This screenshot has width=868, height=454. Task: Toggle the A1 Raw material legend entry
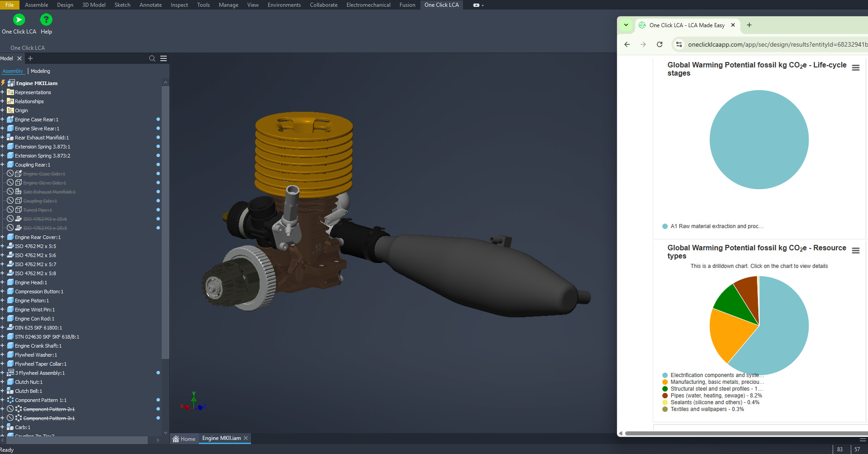point(716,226)
